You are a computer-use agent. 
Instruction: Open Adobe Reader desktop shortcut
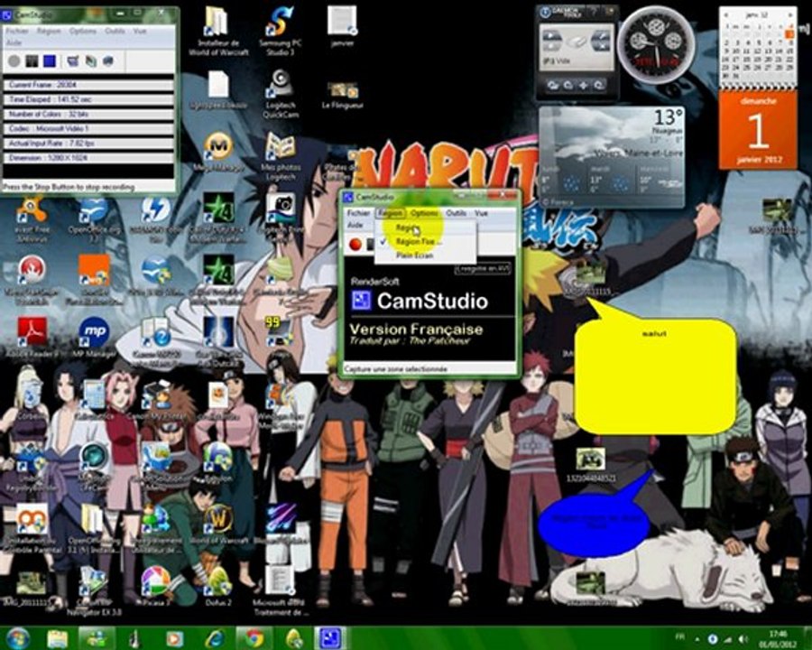pyautogui.click(x=32, y=338)
